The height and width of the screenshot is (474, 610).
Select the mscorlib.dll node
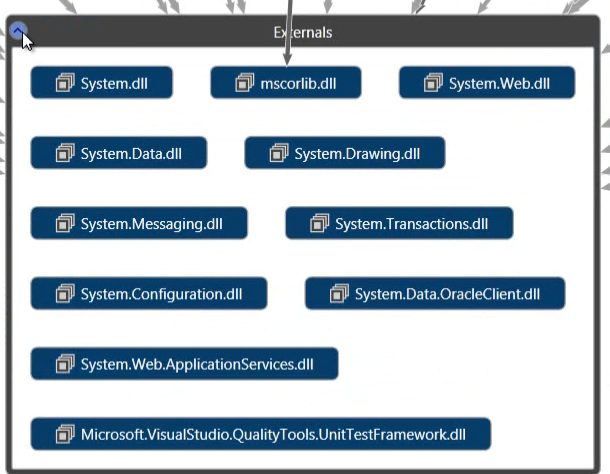point(286,83)
